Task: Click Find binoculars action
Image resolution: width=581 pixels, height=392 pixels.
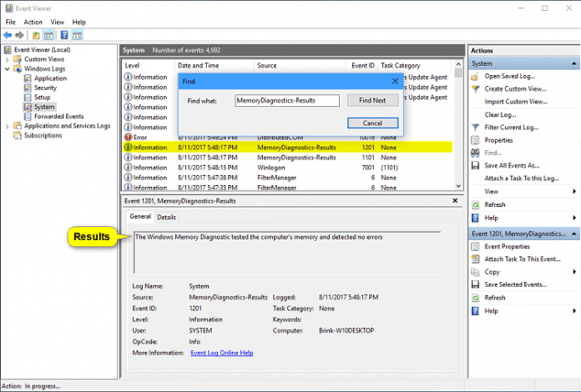Action: click(x=493, y=153)
